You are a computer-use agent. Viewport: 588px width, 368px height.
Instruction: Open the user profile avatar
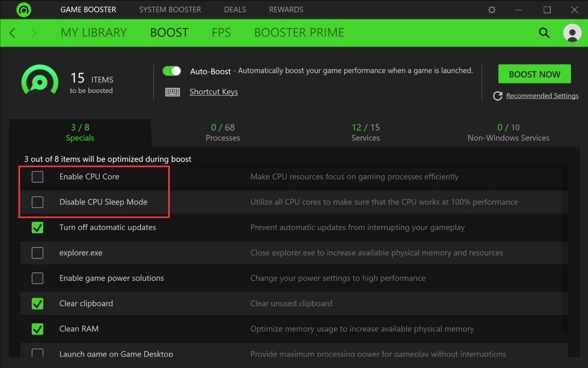(572, 33)
